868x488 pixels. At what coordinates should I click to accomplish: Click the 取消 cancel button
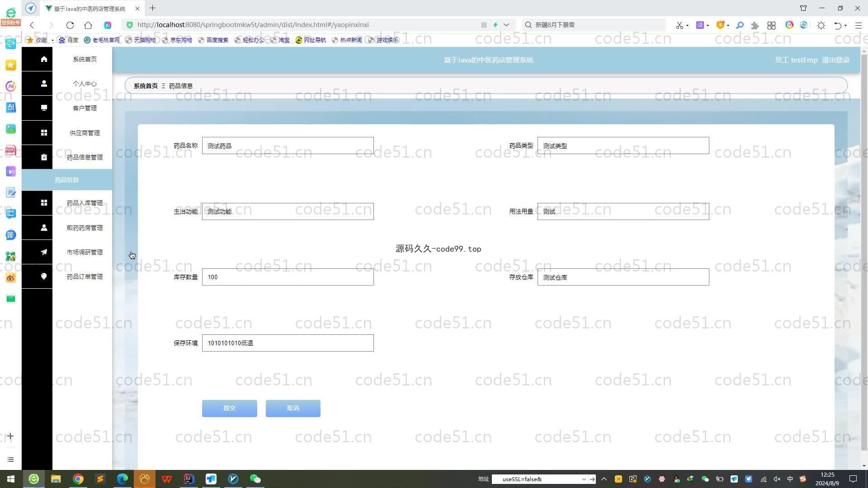point(293,408)
